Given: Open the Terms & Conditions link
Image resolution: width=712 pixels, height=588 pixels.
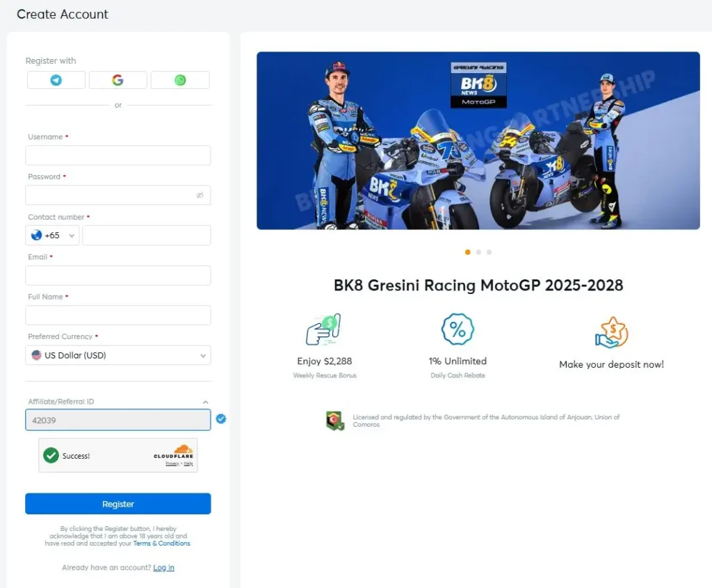Looking at the screenshot, I should tap(161, 543).
